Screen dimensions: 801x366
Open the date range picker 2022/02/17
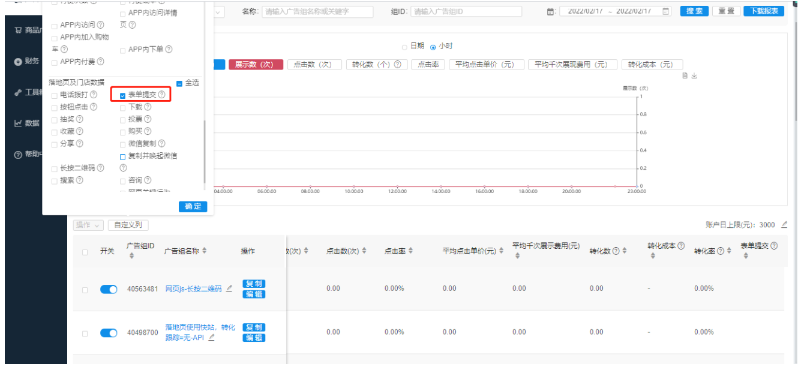click(x=616, y=11)
